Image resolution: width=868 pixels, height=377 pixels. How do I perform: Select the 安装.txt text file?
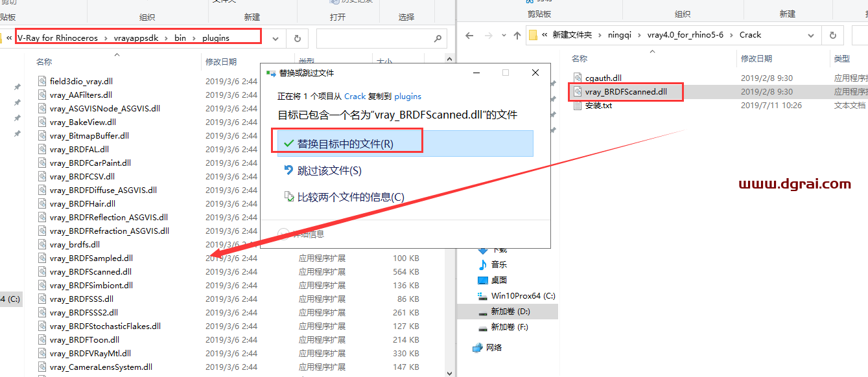point(598,106)
